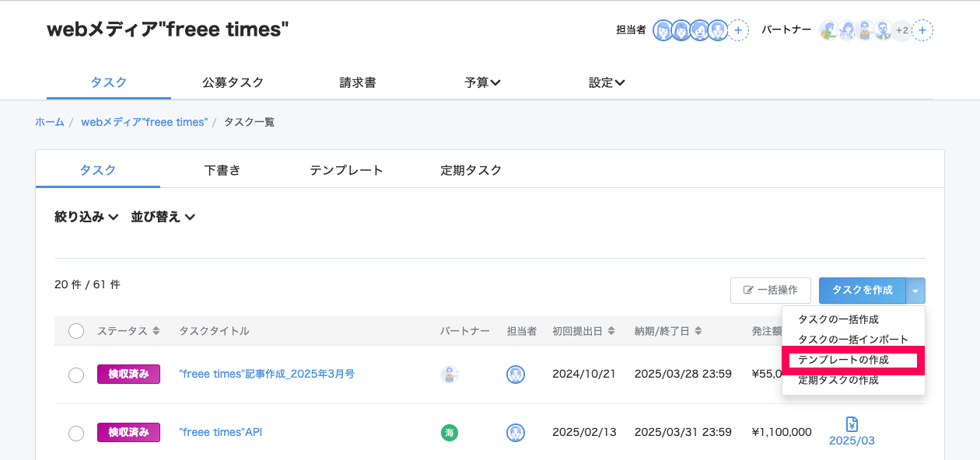Click the add パートナー plus button

pyautogui.click(x=923, y=30)
